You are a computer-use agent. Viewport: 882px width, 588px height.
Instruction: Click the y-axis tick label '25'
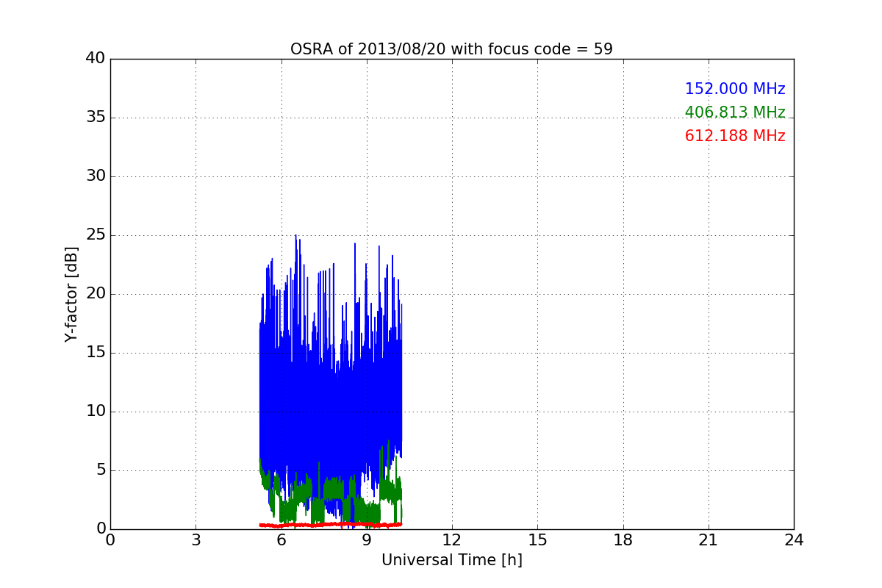coord(96,235)
